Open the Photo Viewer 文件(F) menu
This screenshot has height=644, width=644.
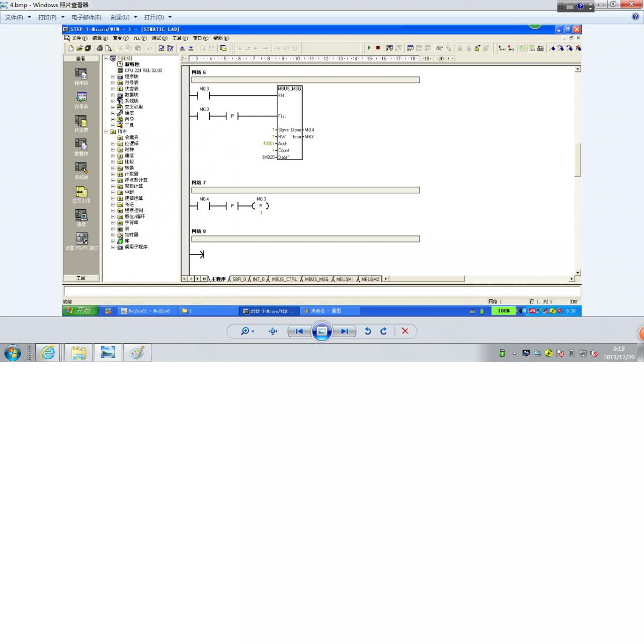18,17
